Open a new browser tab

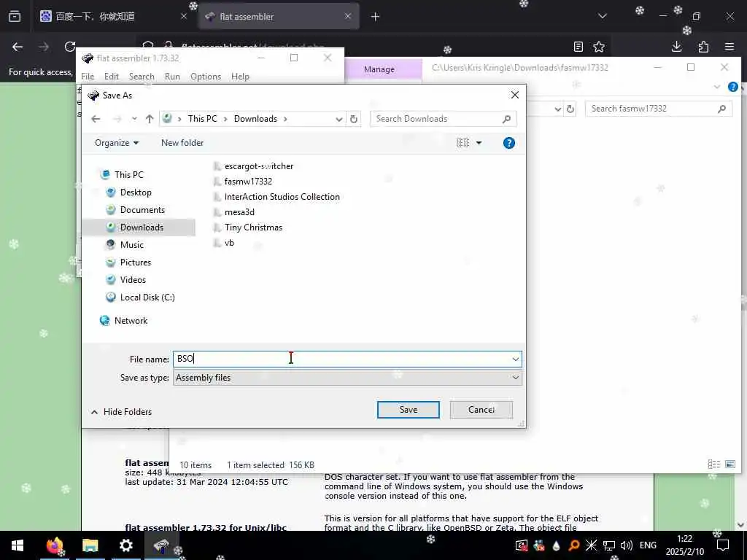(375, 17)
